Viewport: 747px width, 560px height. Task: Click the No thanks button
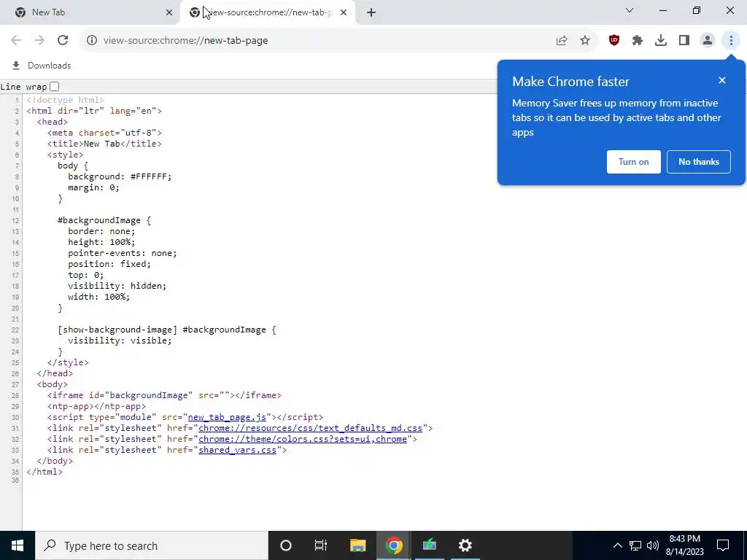click(x=698, y=162)
